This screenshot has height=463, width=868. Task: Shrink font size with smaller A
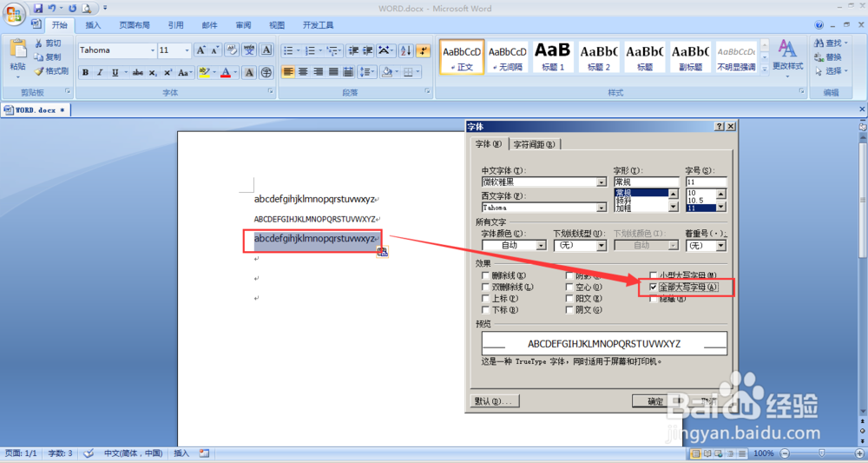pyautogui.click(x=214, y=50)
